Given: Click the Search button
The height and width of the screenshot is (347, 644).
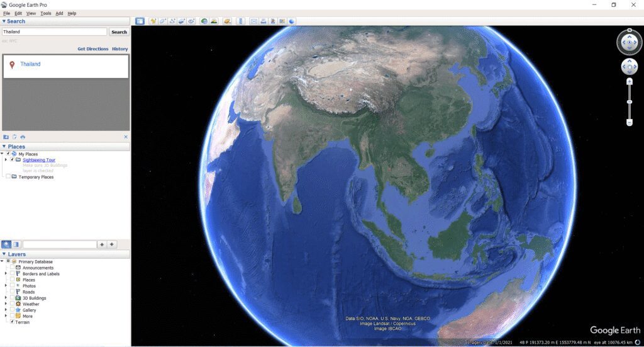Looking at the screenshot, I should (x=119, y=31).
